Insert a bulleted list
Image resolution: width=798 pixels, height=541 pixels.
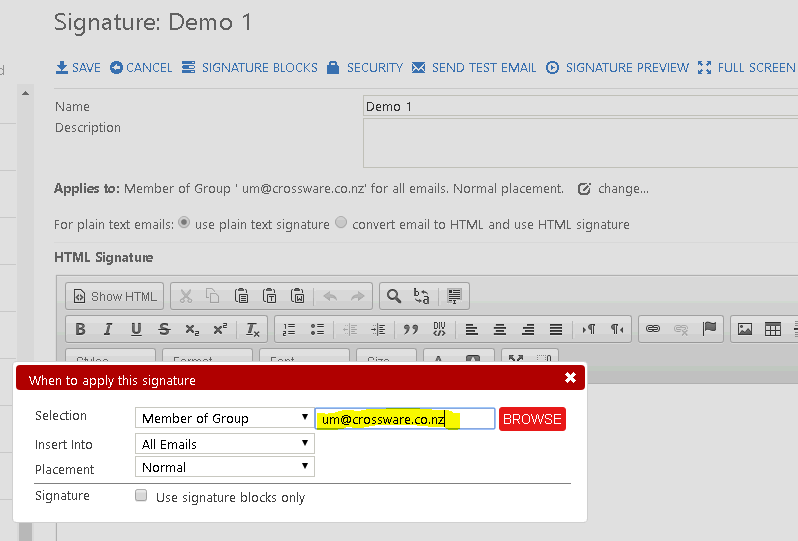[317, 329]
